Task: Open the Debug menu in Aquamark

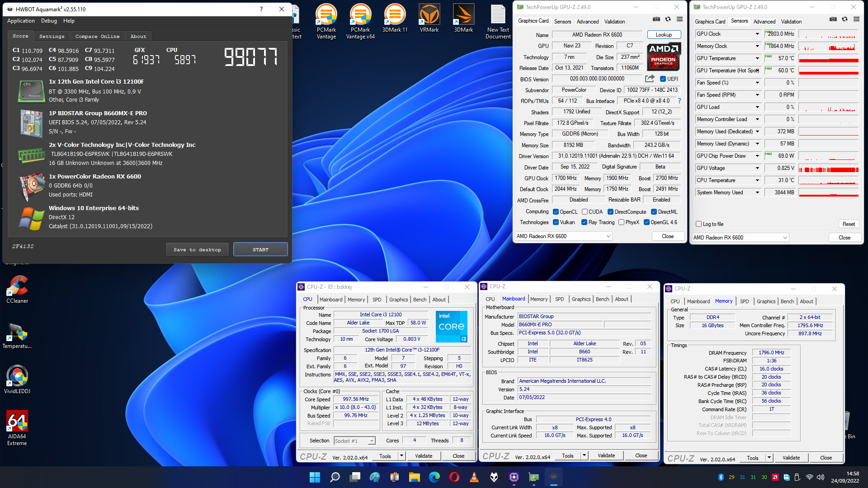Action: coord(49,21)
